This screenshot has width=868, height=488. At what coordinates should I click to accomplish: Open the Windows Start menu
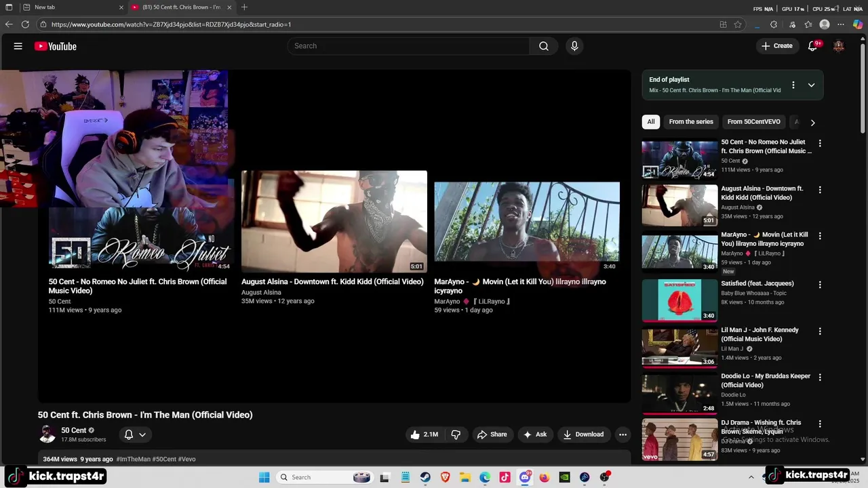(264, 477)
